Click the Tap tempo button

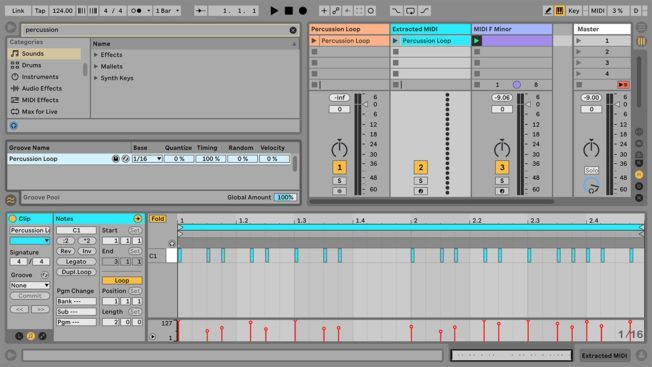click(40, 11)
